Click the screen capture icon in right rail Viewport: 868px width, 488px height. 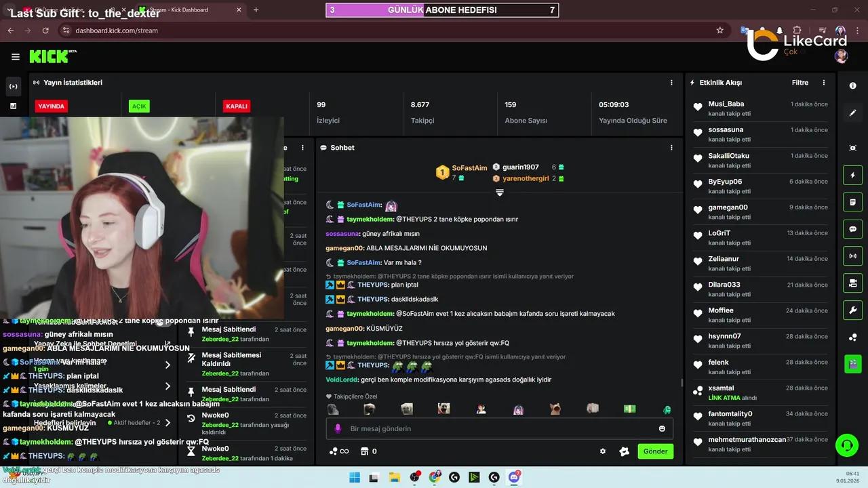[x=853, y=148]
